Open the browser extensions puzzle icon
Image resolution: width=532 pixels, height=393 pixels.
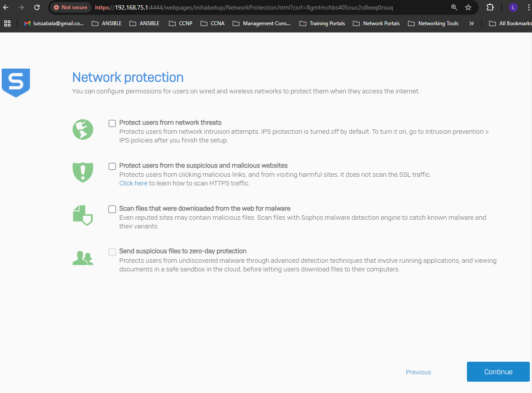490,7
